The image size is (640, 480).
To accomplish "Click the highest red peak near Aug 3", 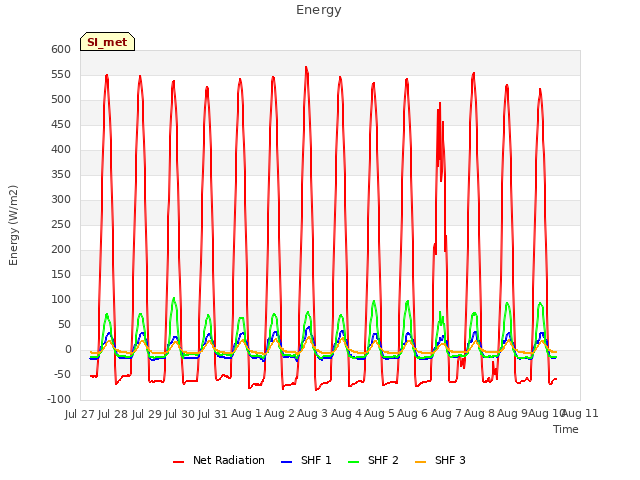I will [x=306, y=68].
